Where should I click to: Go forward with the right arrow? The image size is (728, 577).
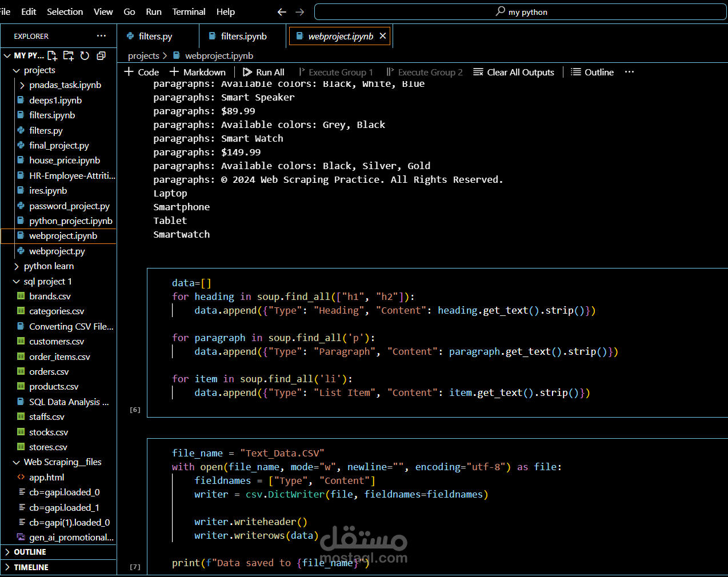click(300, 11)
